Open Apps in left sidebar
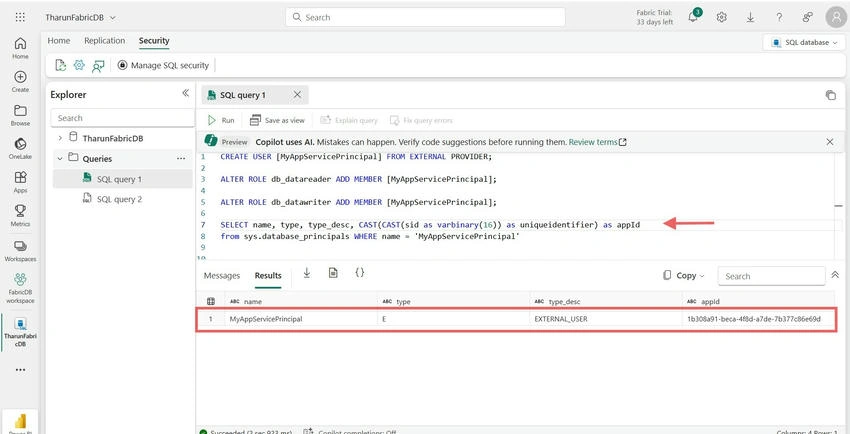Image resolution: width=850 pixels, height=434 pixels. 20,182
